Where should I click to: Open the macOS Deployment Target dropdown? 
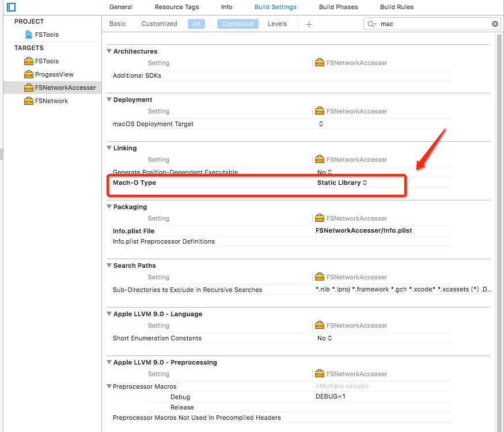321,124
